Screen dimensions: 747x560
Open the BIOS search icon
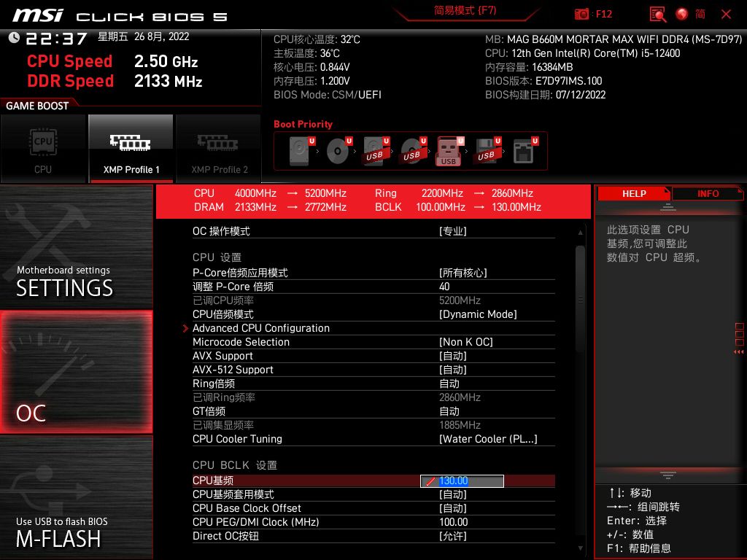pyautogui.click(x=658, y=15)
